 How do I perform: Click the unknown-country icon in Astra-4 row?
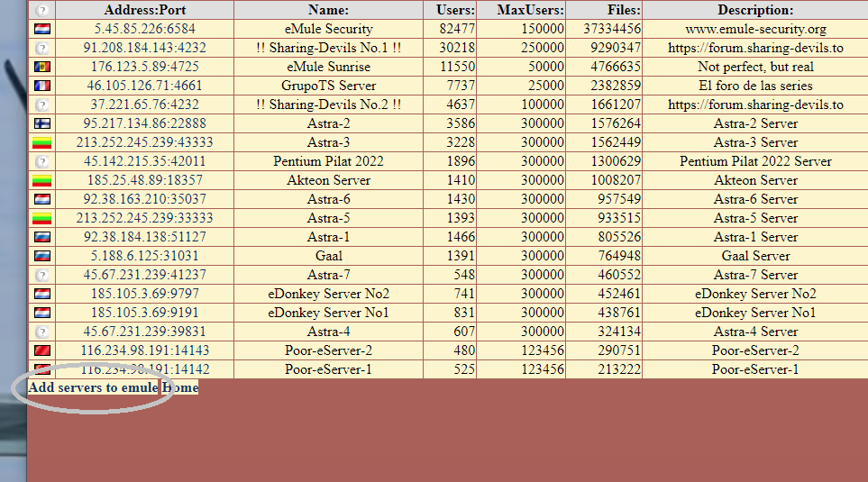pyautogui.click(x=42, y=332)
